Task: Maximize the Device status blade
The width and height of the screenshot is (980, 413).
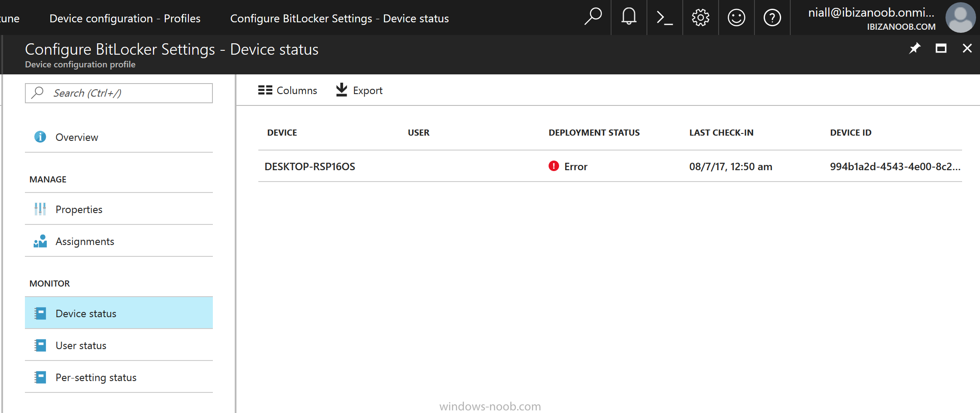Action: 941,48
